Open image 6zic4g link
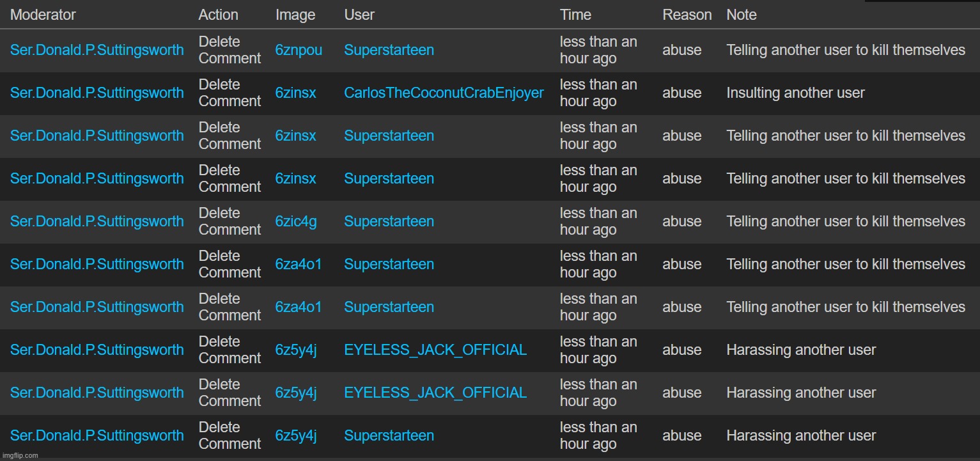 (296, 221)
